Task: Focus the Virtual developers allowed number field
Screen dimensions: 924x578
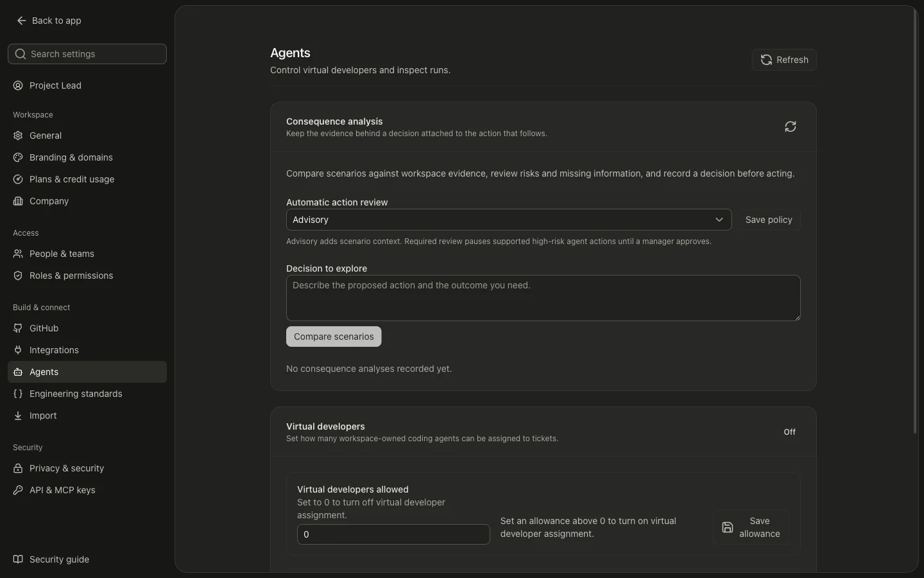Action: (x=393, y=534)
